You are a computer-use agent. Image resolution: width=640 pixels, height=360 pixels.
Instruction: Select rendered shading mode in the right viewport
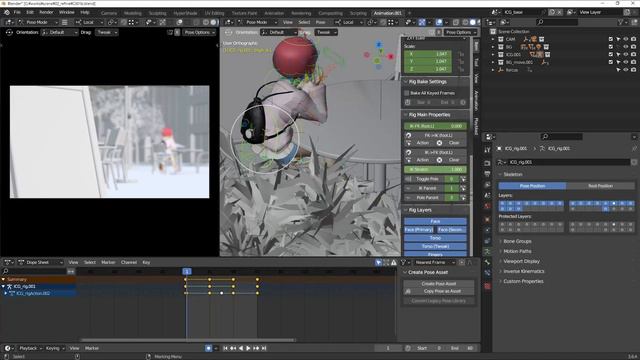point(479,22)
